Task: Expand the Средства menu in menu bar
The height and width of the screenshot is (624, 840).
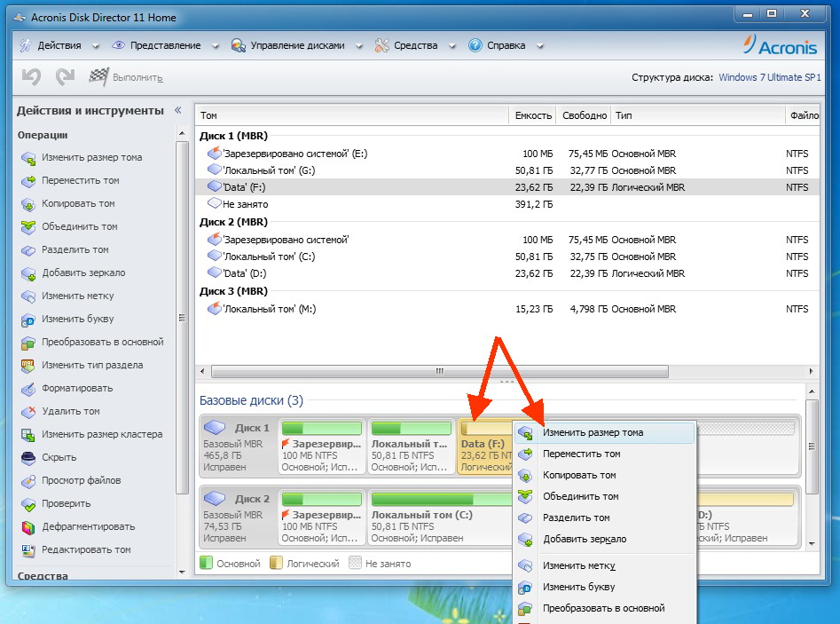Action: click(414, 45)
